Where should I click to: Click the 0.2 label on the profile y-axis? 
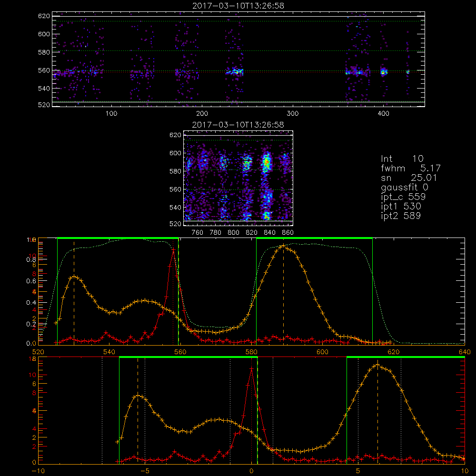pyautogui.click(x=31, y=324)
